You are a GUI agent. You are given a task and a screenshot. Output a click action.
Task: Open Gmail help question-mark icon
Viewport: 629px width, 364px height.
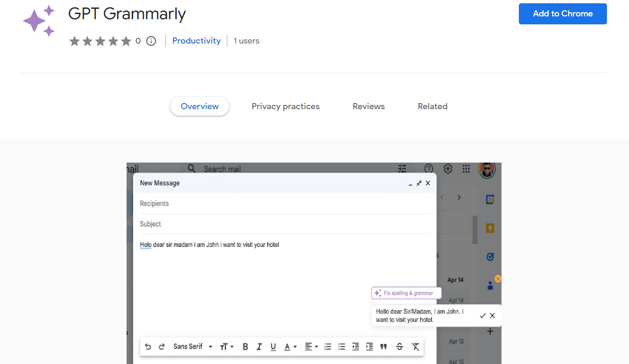coord(428,169)
